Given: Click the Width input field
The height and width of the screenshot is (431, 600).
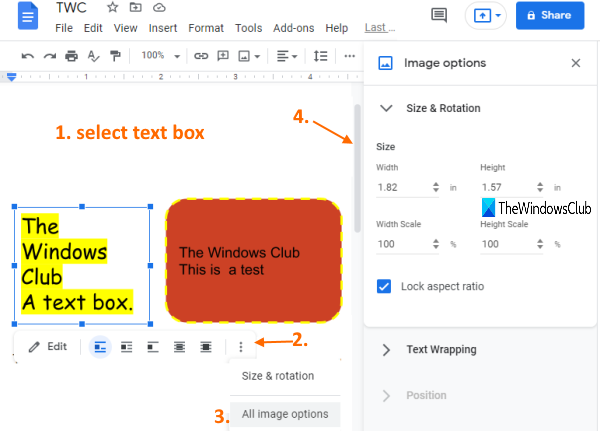Looking at the screenshot, I should pyautogui.click(x=403, y=187).
